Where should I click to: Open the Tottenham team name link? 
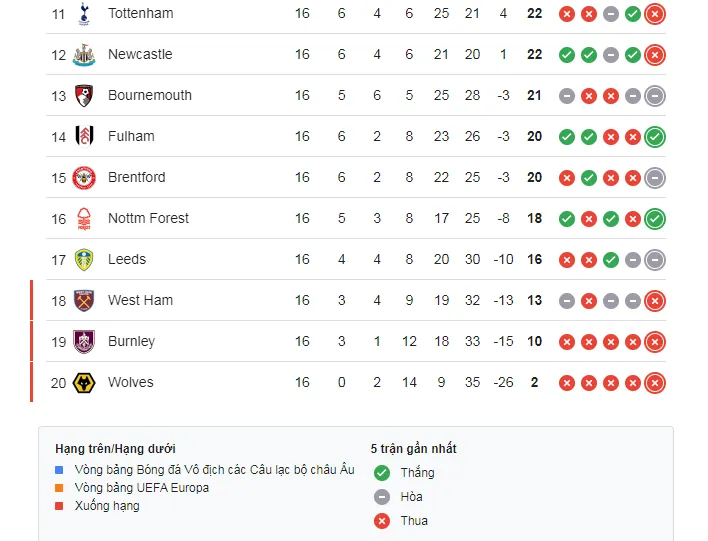coord(140,13)
